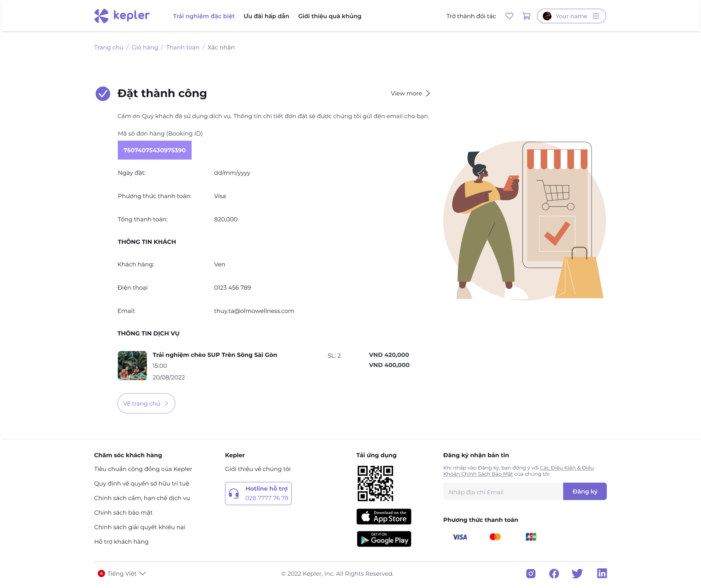701x588 pixels.
Task: Click the Đăng ký newsletter button
Action: (585, 491)
